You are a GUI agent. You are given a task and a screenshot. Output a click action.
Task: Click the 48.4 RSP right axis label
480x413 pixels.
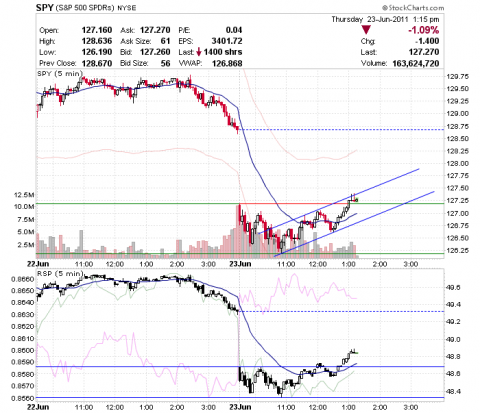[x=454, y=391]
